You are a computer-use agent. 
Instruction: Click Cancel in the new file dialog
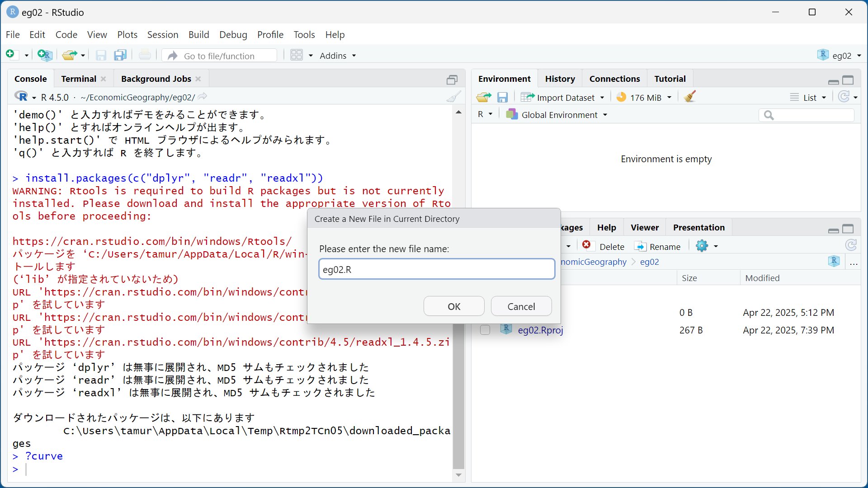(521, 306)
